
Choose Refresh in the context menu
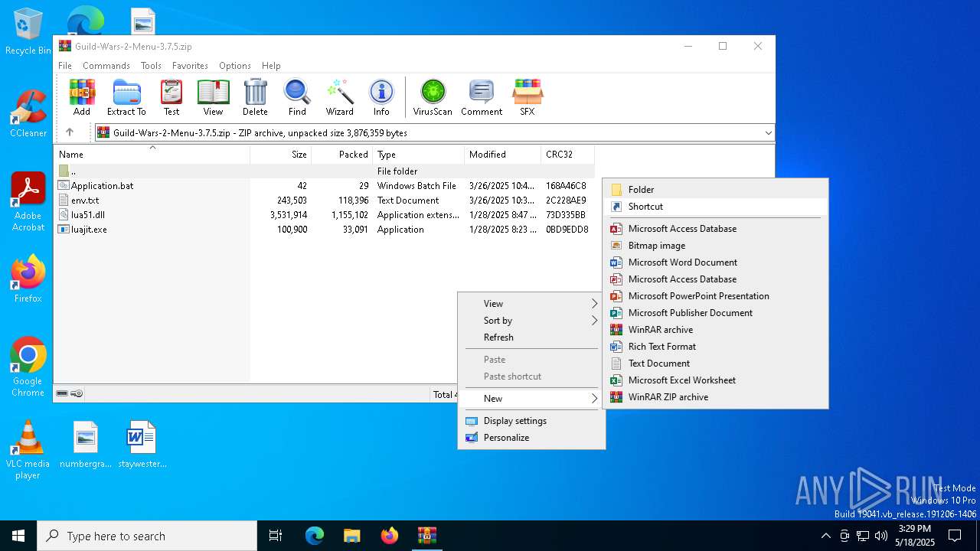(531, 337)
